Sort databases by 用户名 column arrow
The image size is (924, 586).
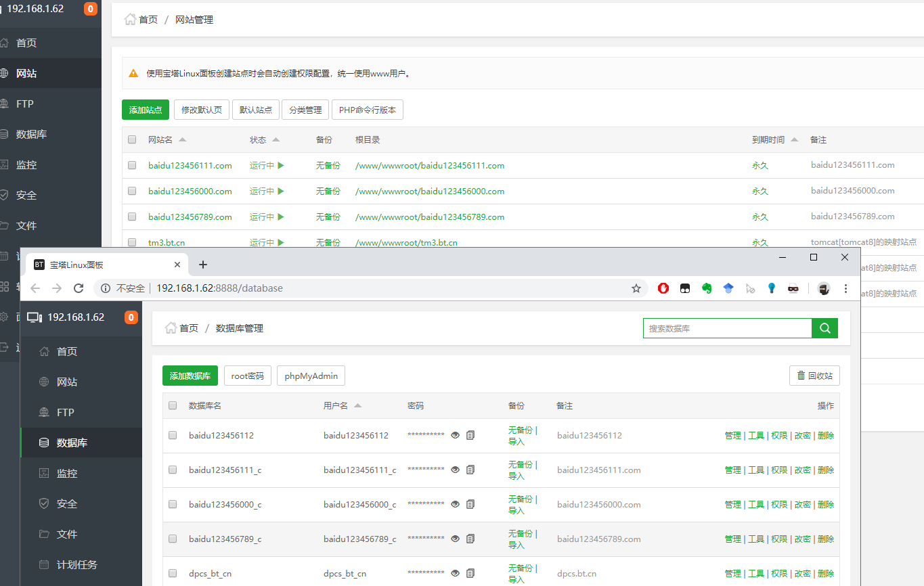[357, 405]
